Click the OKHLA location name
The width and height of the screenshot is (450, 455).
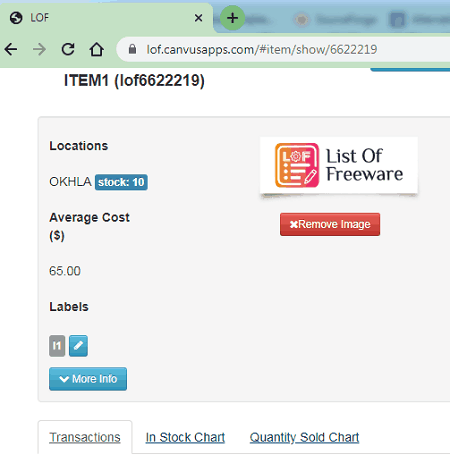coord(70,182)
